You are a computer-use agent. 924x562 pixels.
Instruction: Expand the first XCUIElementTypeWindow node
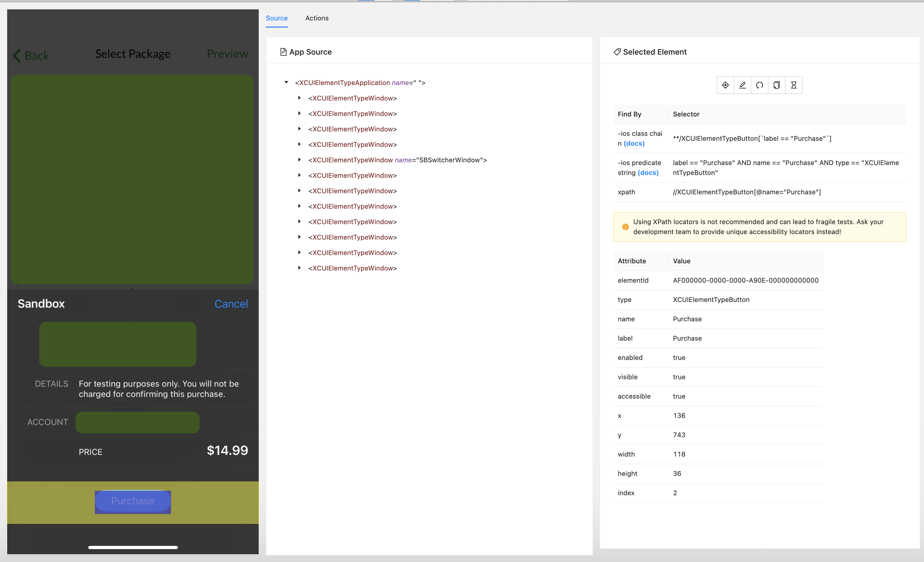[x=299, y=98]
